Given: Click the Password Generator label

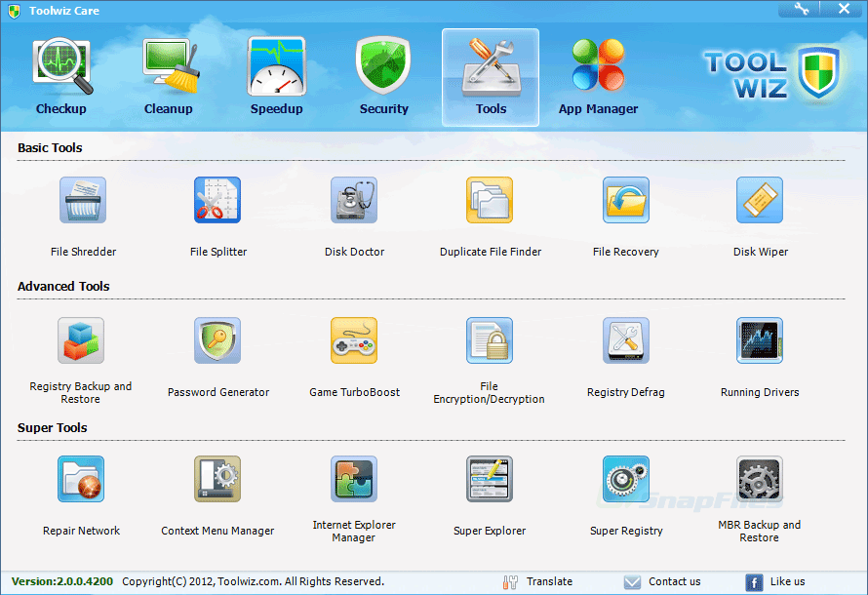Looking at the screenshot, I should [218, 392].
